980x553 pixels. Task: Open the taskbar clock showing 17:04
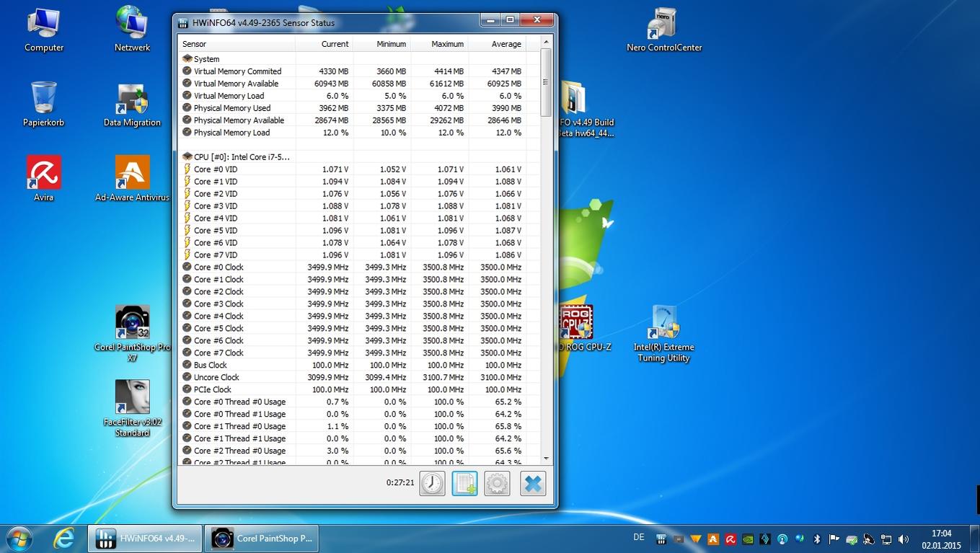coord(942,539)
